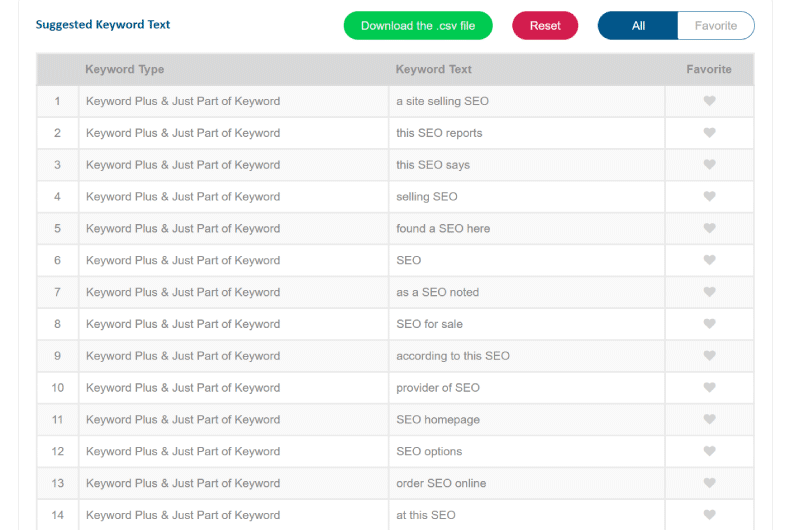The width and height of the screenshot is (800, 530).
Task: Click row number 5 cell
Action: tap(58, 228)
